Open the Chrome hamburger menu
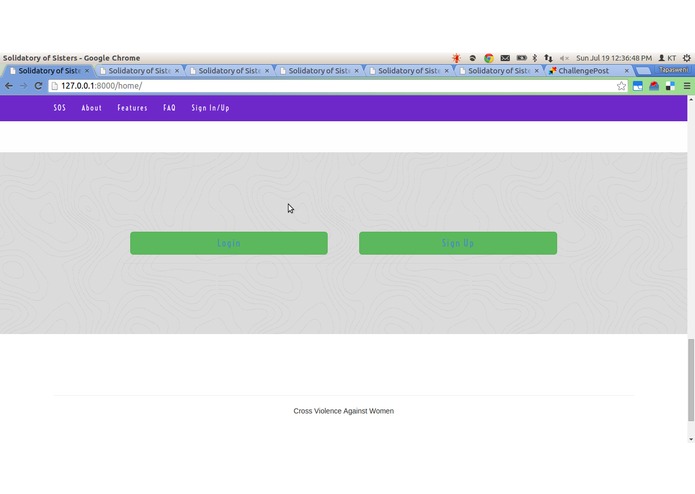The image size is (695, 494). [x=687, y=86]
